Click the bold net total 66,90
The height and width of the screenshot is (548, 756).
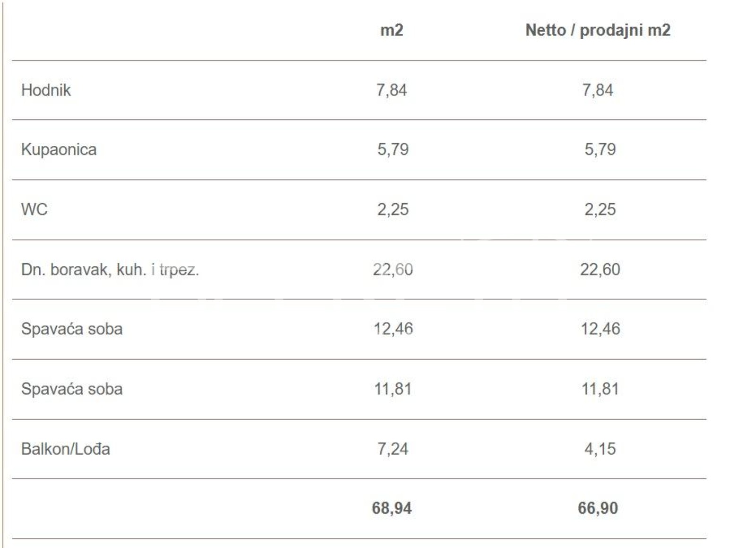[x=598, y=508]
